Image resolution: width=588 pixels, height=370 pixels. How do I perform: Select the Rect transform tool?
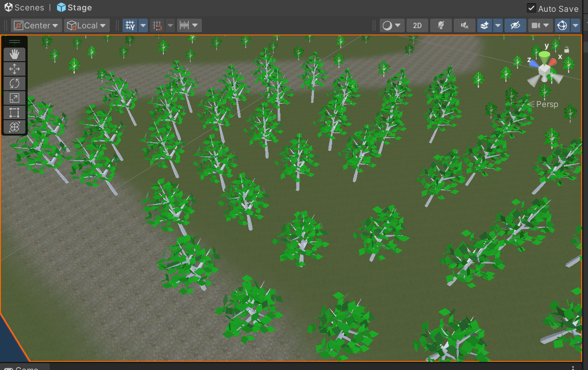(x=15, y=112)
